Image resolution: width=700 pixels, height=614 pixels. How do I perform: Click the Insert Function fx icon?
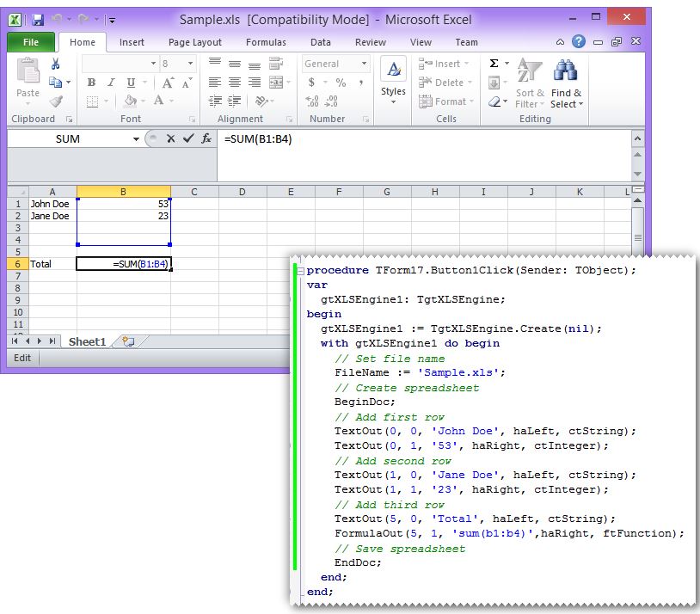click(x=206, y=138)
